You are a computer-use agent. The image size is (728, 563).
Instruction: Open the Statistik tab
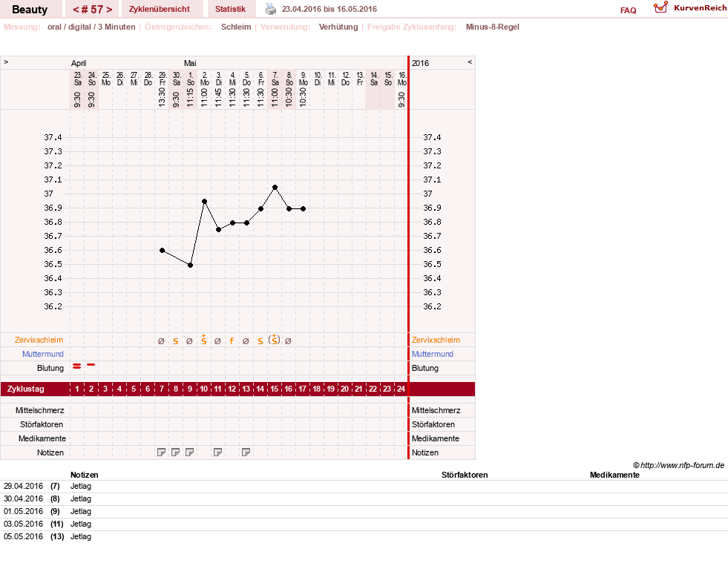point(230,9)
